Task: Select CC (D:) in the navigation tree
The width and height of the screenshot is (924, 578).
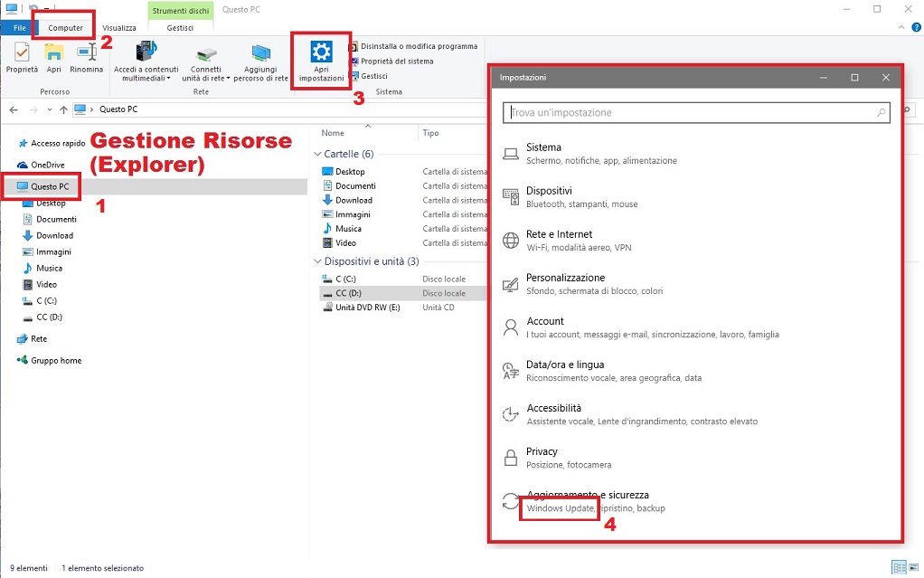Action: pyautogui.click(x=42, y=317)
